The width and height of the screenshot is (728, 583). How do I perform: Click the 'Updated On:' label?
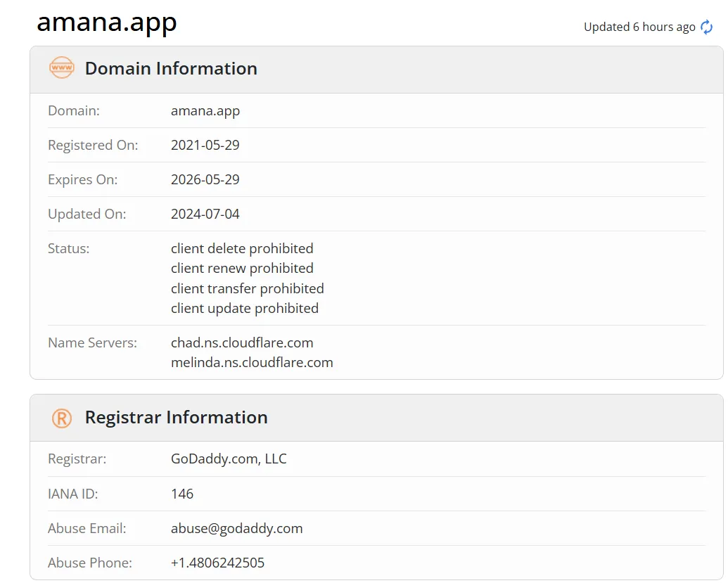(87, 214)
